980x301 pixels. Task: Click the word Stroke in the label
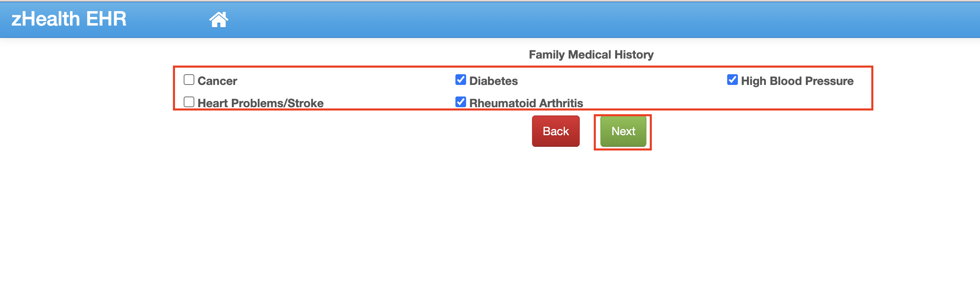(305, 103)
